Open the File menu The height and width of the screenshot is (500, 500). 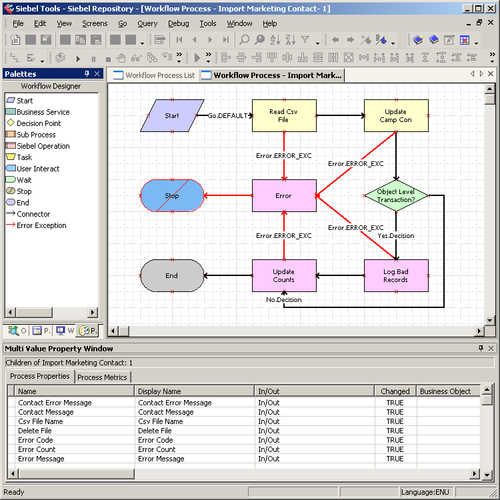point(18,23)
